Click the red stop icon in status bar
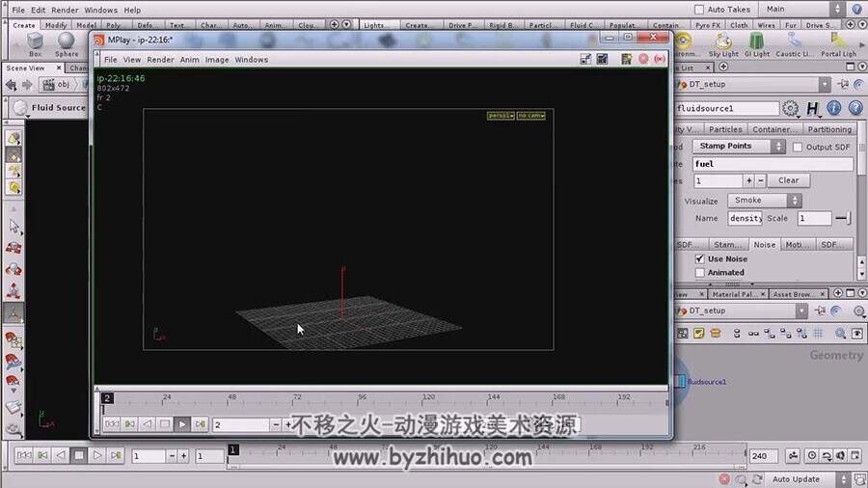Image resolution: width=868 pixels, height=488 pixels. [724, 479]
